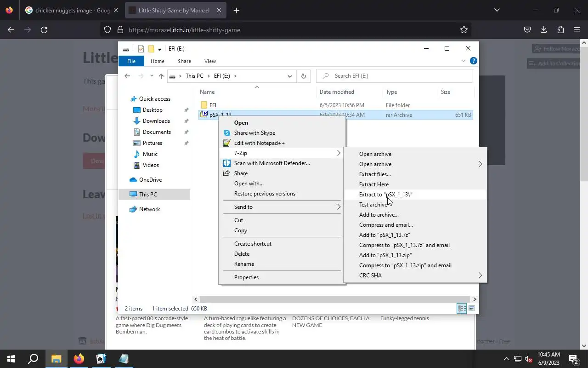Viewport: 588px width, 368px height.
Task: Go back in Firefox browser
Action: tap(11, 30)
